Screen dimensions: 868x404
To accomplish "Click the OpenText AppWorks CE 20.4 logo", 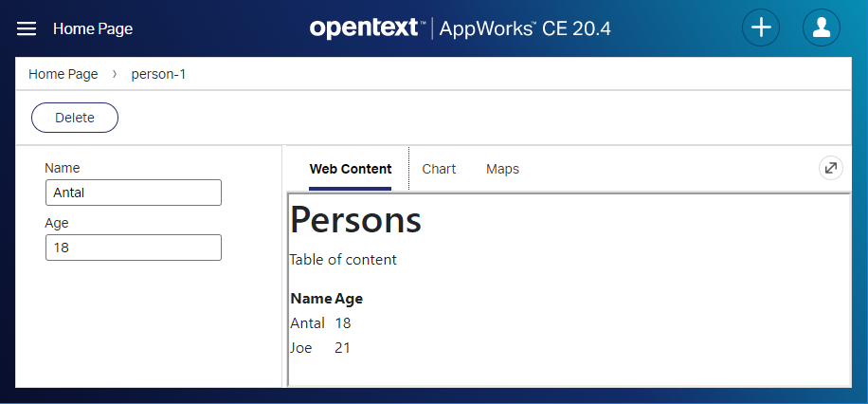I will click(461, 28).
